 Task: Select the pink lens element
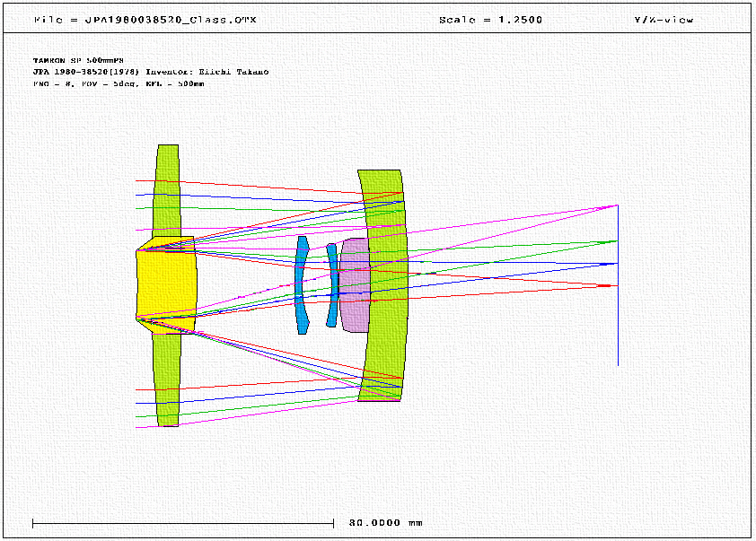[x=356, y=285]
